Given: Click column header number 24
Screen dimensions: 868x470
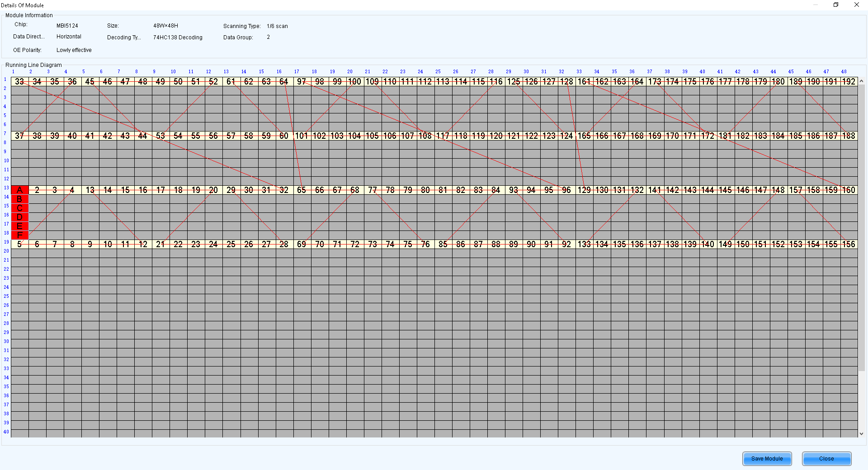Looking at the screenshot, I should (x=420, y=71).
